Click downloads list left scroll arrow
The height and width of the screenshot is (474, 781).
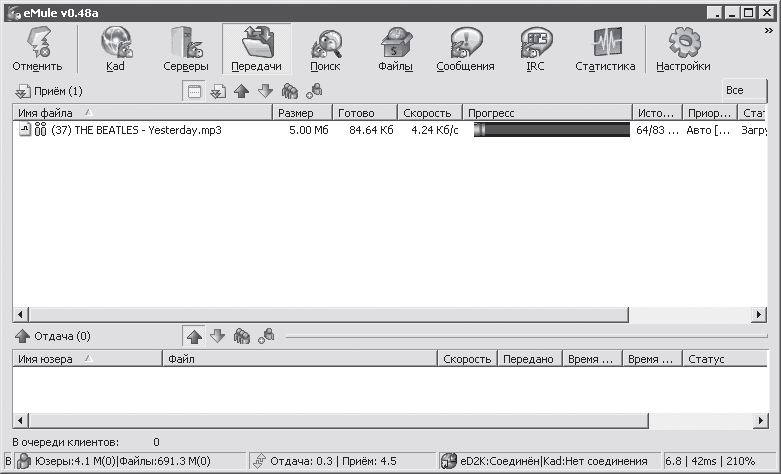coord(20,315)
